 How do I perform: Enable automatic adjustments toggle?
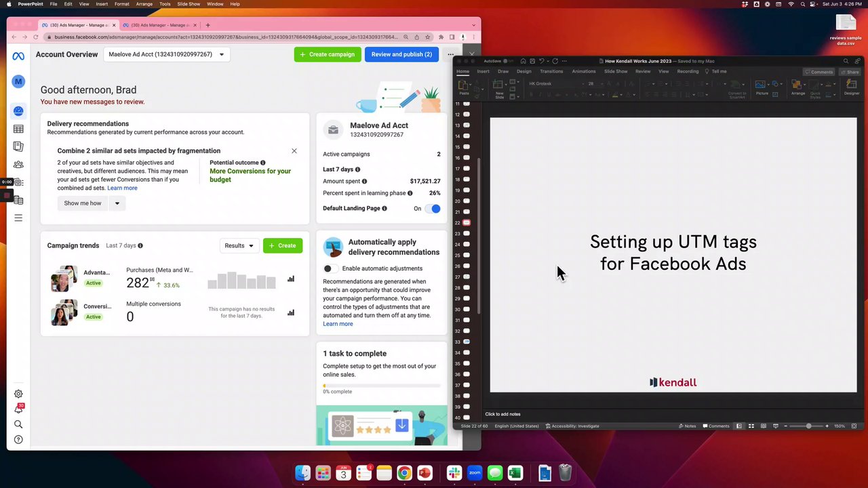[330, 268]
